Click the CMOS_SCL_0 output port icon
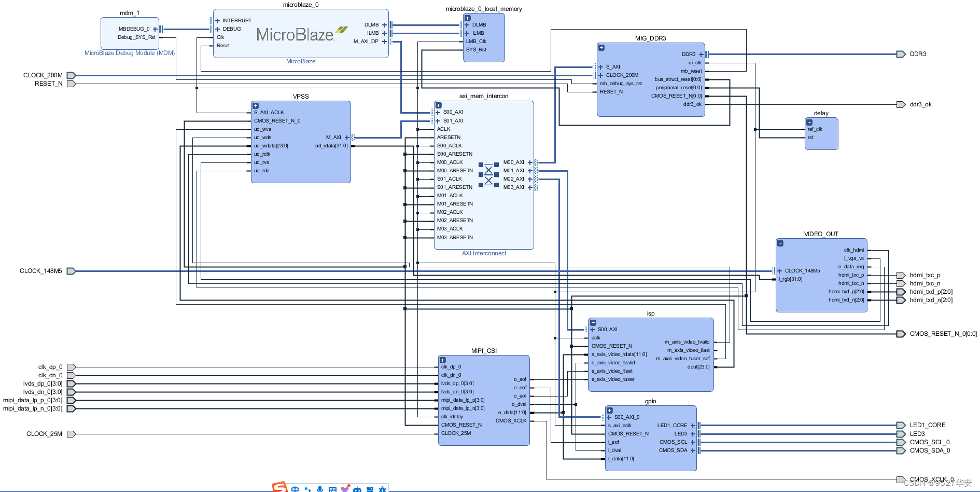Image resolution: width=980 pixels, height=492 pixels. pyautogui.click(x=901, y=442)
